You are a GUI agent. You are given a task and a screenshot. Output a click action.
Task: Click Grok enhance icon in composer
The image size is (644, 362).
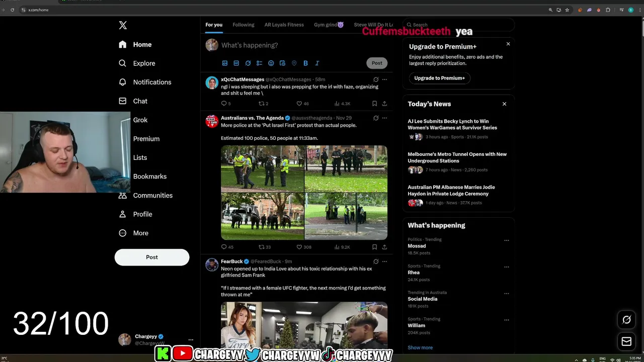pyautogui.click(x=248, y=63)
